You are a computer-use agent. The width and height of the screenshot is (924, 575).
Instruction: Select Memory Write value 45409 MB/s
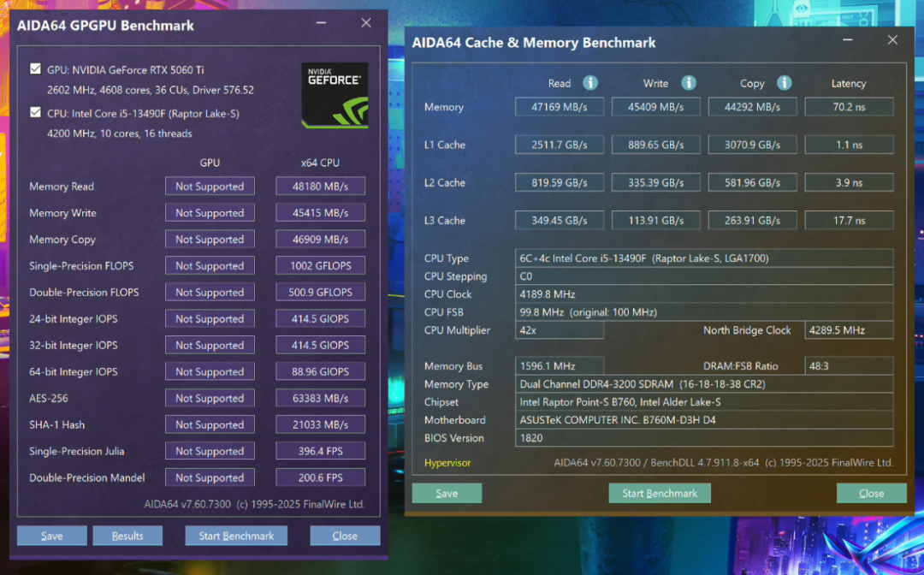click(x=656, y=107)
